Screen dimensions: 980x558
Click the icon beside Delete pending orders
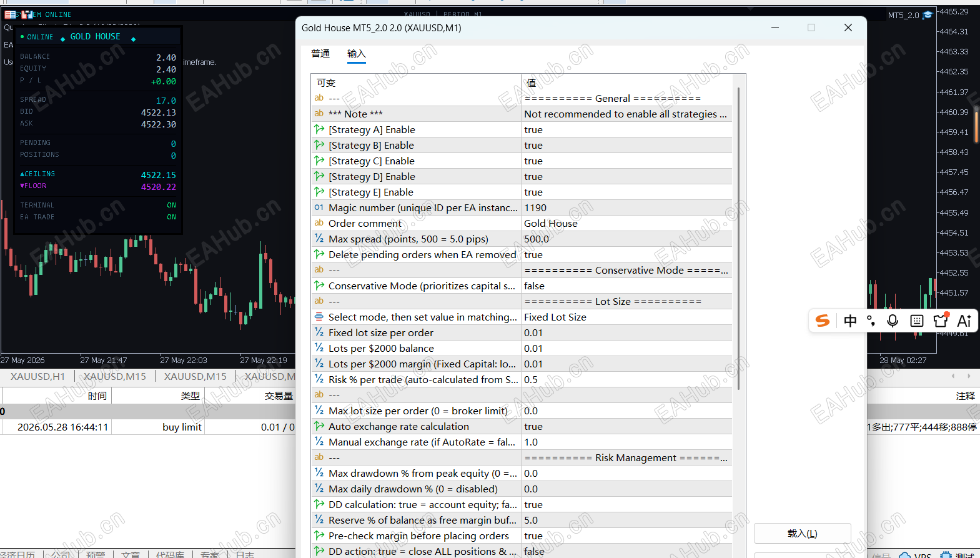[319, 254]
